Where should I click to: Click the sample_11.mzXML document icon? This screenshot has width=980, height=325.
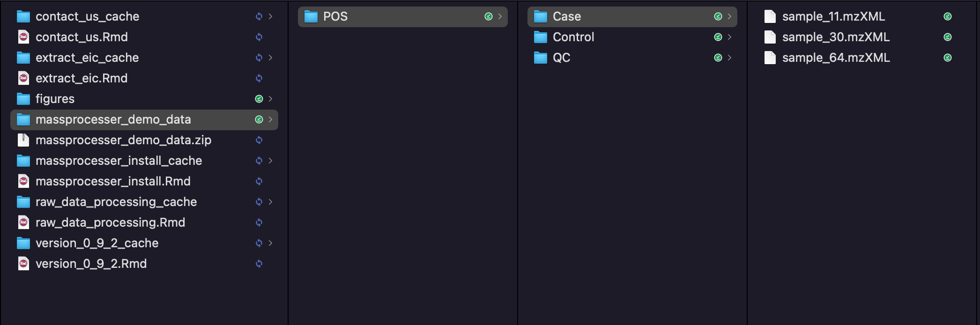[x=770, y=16]
